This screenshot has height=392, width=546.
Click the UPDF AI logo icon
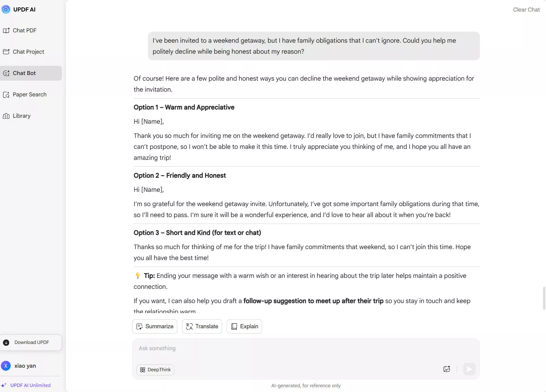[x=6, y=9]
